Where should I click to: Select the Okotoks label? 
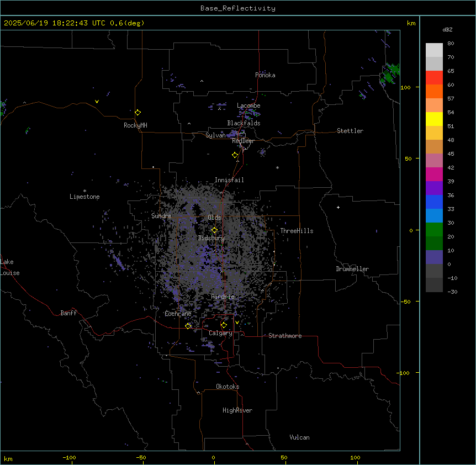pyautogui.click(x=228, y=387)
